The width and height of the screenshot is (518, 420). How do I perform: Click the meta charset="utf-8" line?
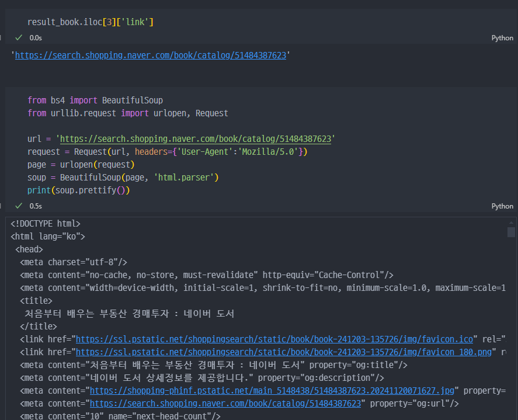[x=74, y=262]
